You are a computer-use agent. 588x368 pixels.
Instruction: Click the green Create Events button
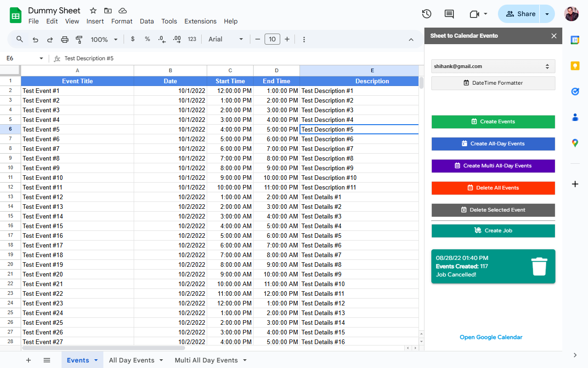[493, 121]
